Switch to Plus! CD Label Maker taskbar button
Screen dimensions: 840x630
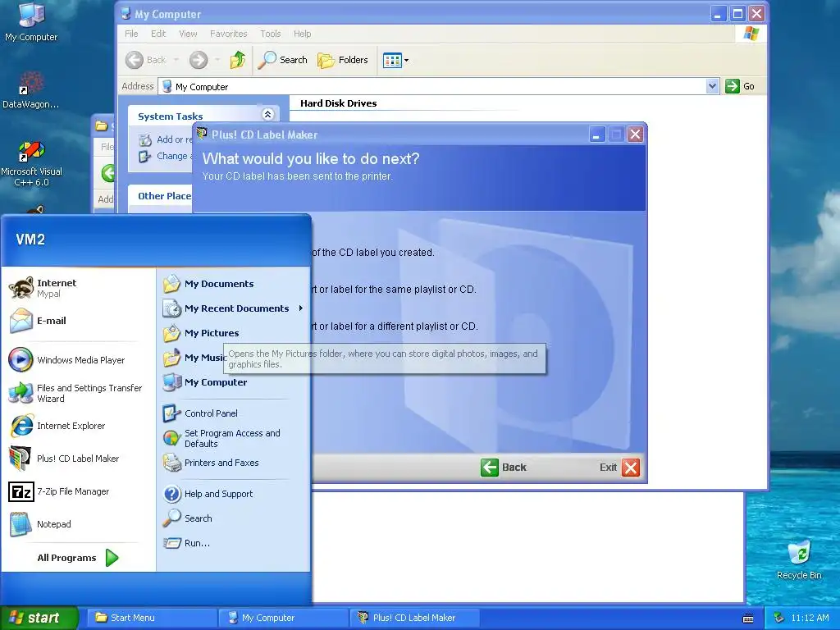[x=414, y=618]
